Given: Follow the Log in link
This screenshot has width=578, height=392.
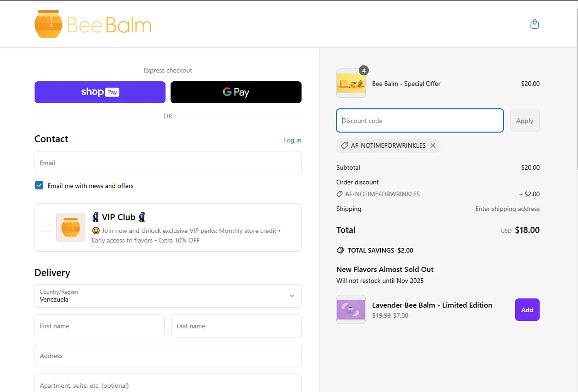Looking at the screenshot, I should tap(292, 140).
